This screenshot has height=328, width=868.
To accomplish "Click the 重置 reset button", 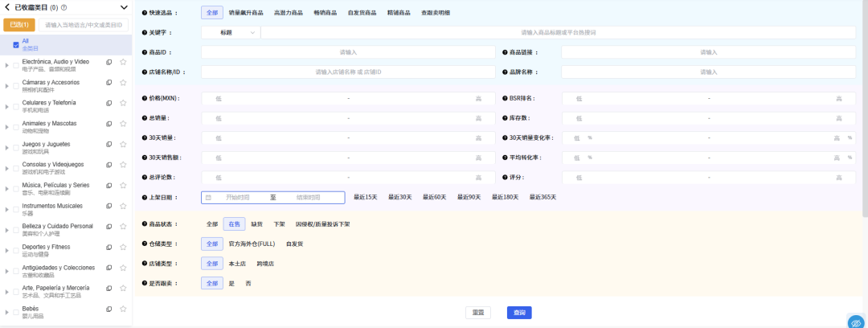I will coord(477,313).
